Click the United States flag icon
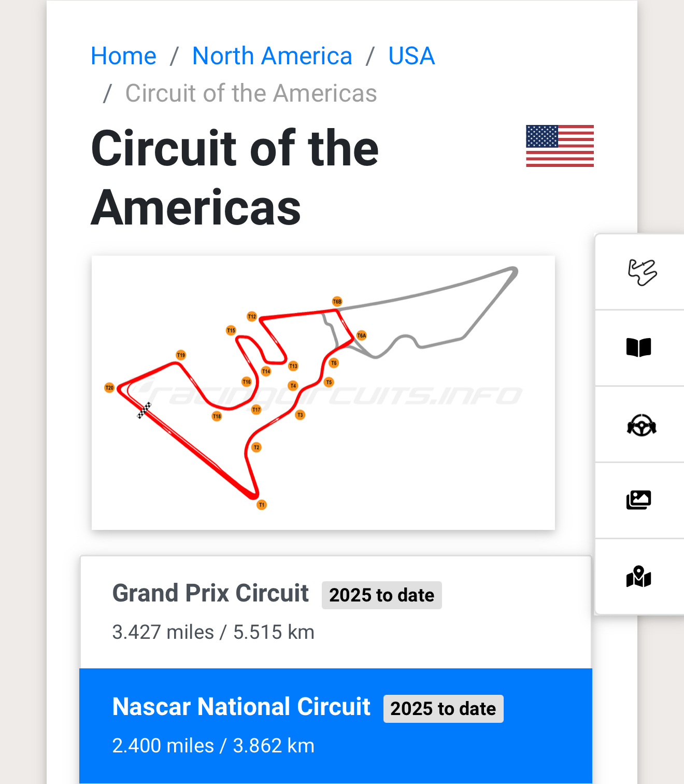Screen dimensions: 684x784 560,146
